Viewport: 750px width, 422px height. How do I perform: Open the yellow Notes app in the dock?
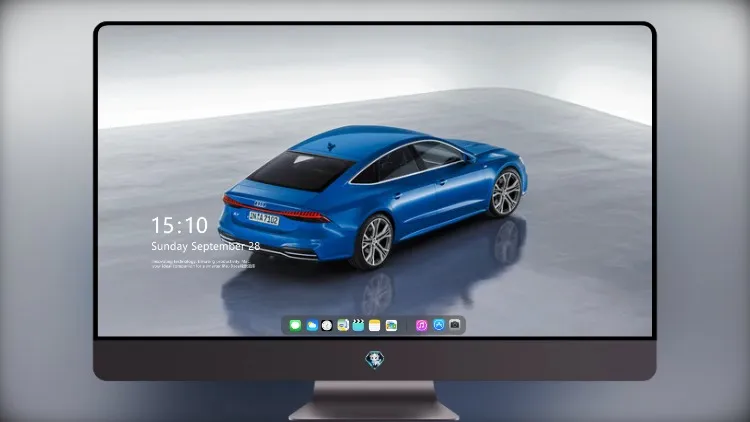point(375,325)
